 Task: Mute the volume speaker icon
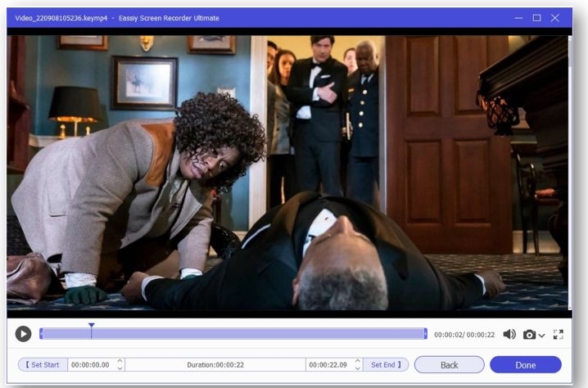[x=509, y=334]
